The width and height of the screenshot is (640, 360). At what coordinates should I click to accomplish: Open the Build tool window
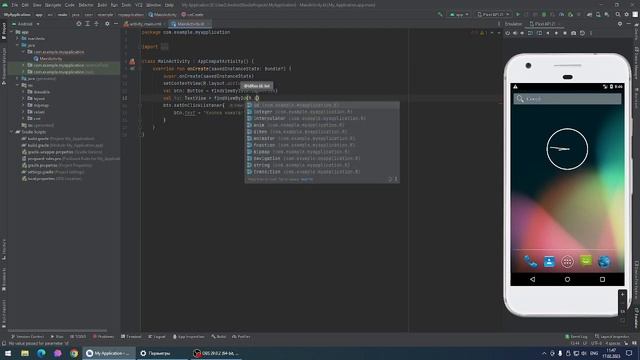218,337
